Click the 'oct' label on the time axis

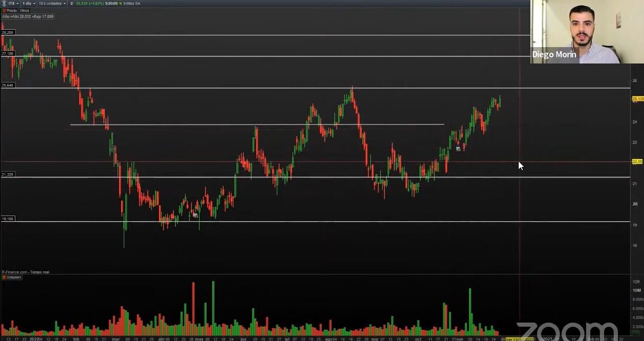coord(418,338)
